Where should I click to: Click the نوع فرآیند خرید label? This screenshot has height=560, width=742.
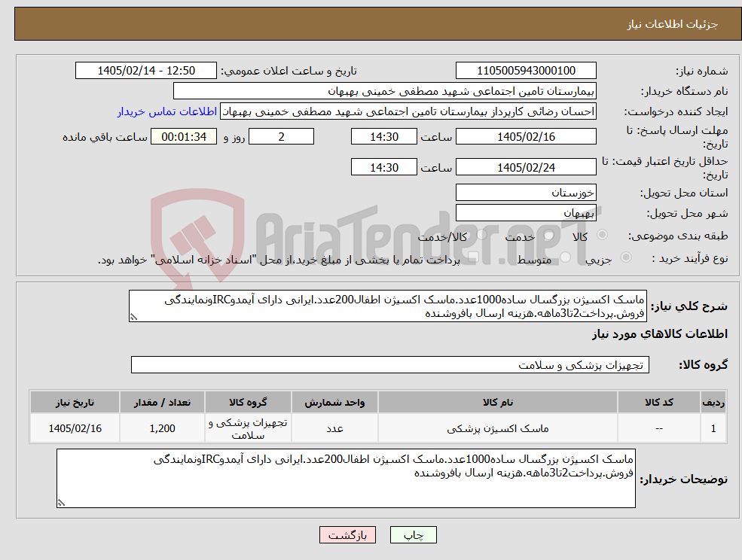[x=690, y=258]
